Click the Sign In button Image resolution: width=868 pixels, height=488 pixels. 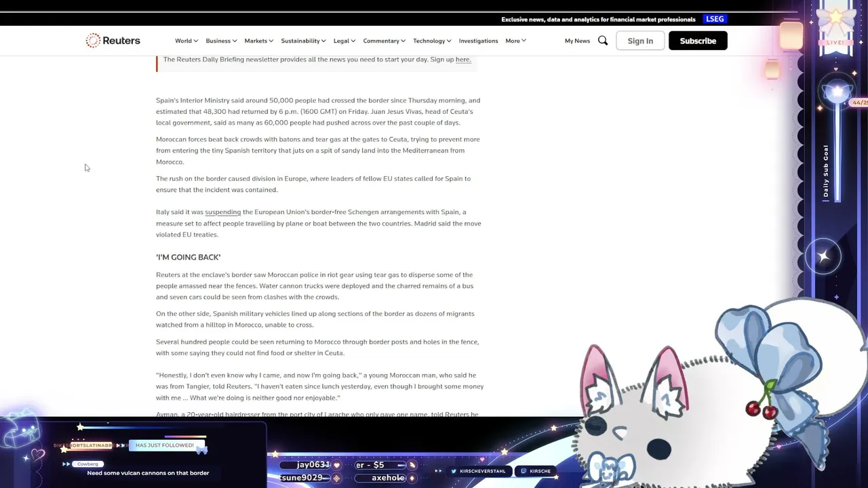[640, 41]
